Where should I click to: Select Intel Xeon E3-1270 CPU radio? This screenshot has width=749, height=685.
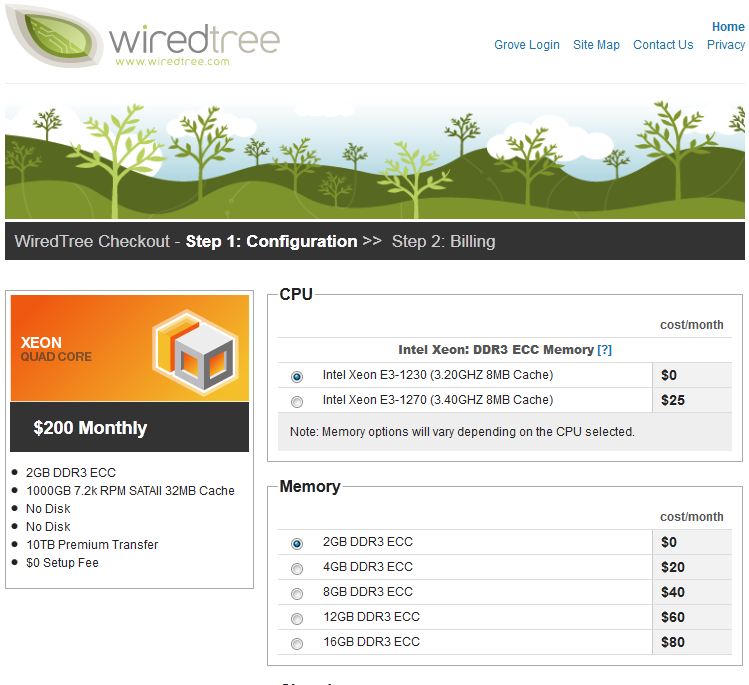pos(297,402)
